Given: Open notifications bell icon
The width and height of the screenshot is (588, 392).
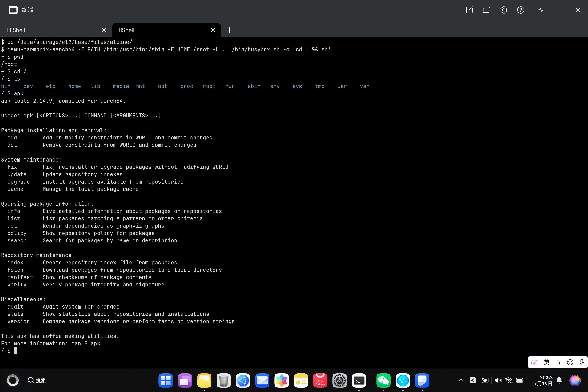Looking at the screenshot, I should point(559,380).
